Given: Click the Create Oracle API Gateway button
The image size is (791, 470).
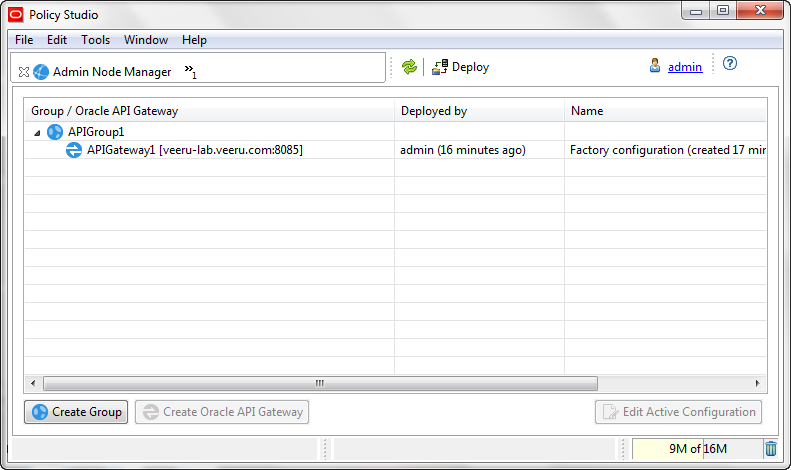Looking at the screenshot, I should (222, 412).
